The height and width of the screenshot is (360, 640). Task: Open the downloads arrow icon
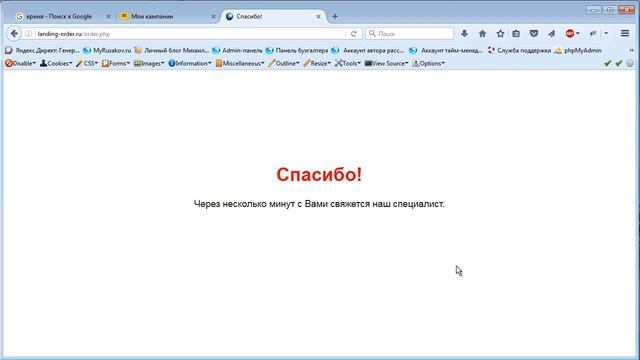pyautogui.click(x=464, y=33)
